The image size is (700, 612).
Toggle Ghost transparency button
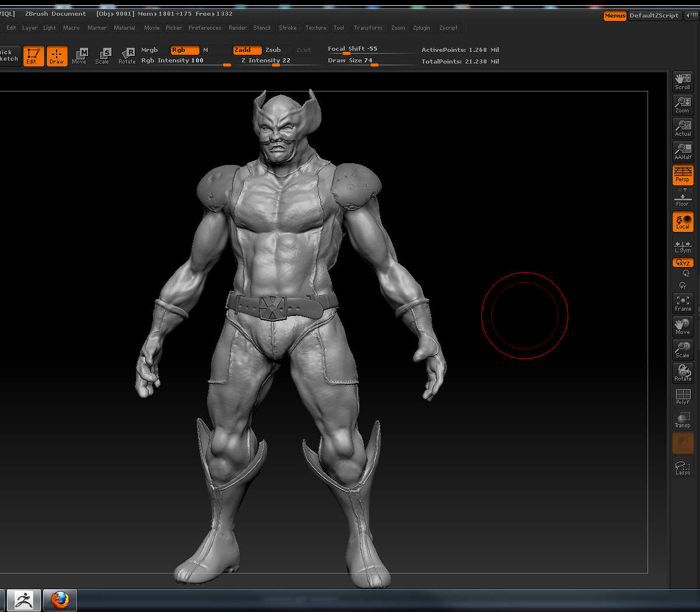[x=682, y=443]
